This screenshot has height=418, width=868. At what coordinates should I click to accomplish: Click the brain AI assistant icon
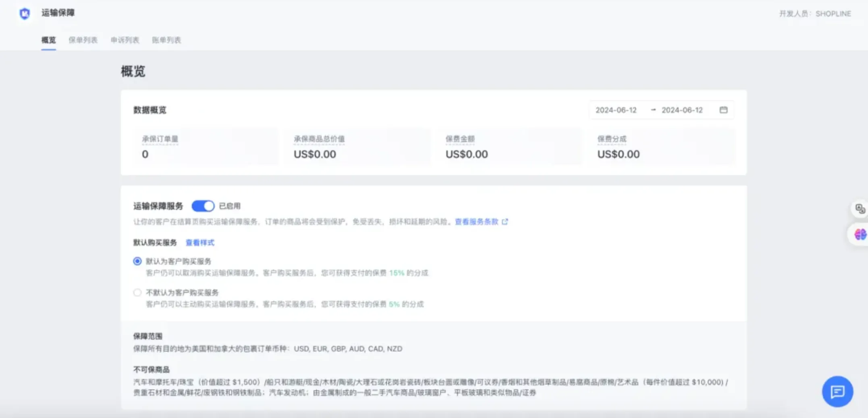pos(860,234)
